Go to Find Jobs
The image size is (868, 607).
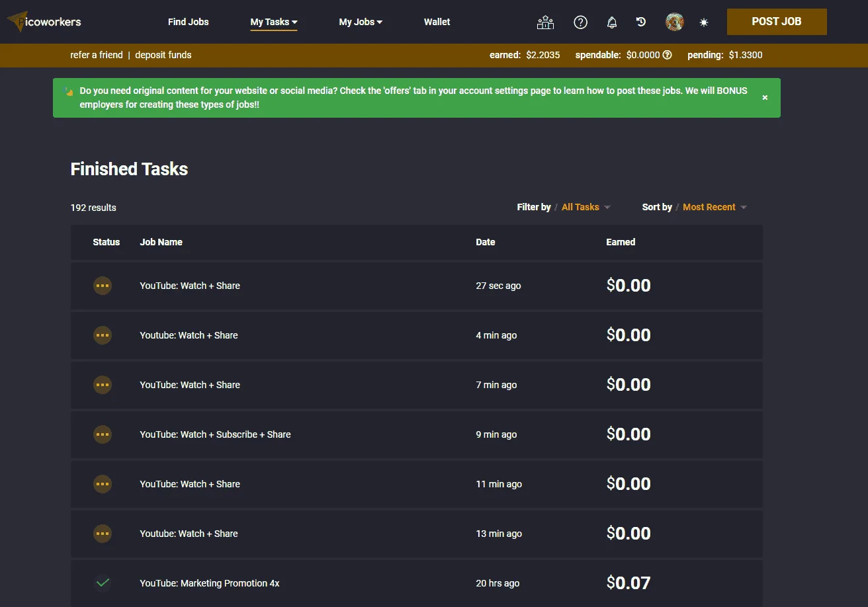[189, 22]
